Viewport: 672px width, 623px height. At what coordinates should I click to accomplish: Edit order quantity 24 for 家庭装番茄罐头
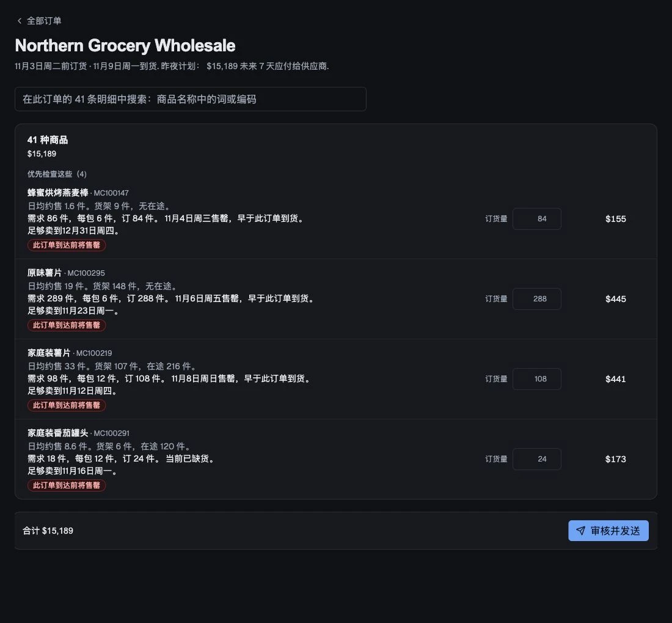536,459
